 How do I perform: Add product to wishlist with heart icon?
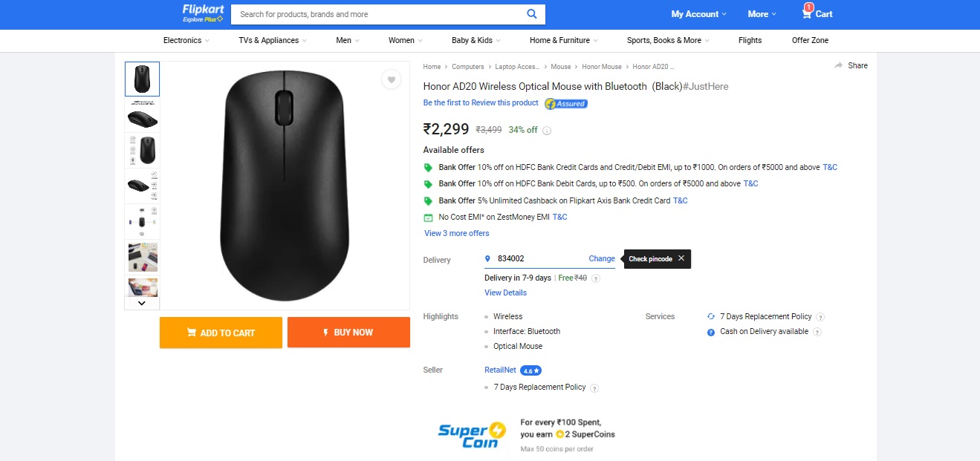(x=392, y=79)
